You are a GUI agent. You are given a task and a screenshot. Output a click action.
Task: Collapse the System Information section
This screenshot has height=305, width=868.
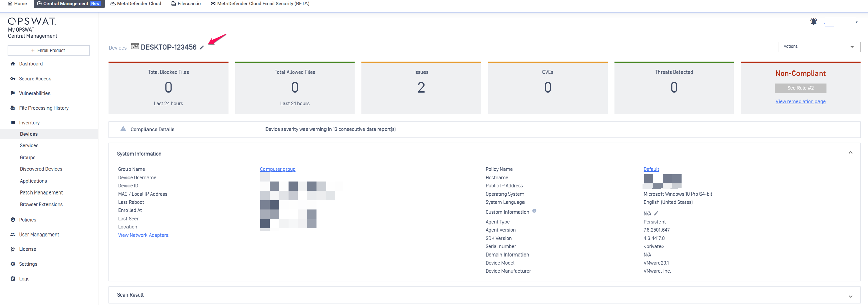point(850,153)
